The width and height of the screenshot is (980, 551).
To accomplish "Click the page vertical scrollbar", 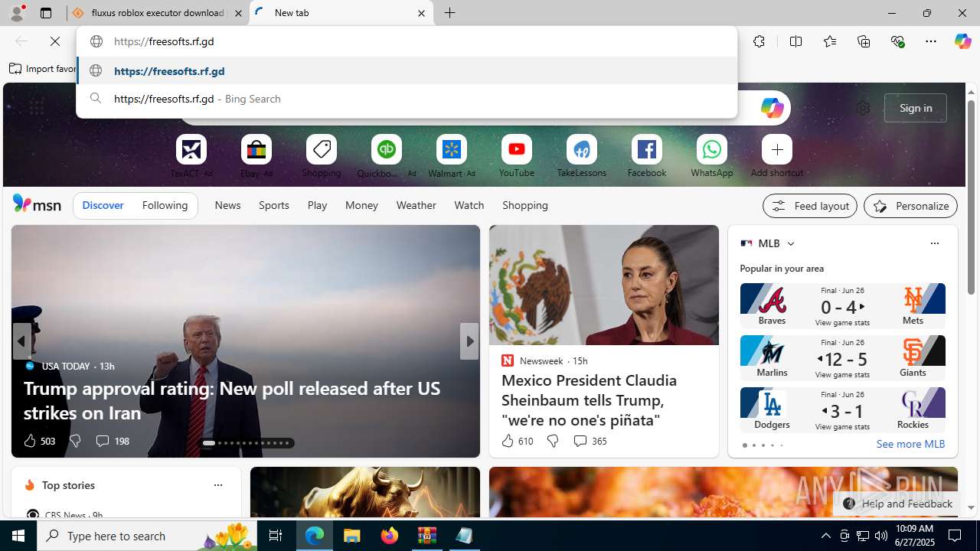I will 971,197.
